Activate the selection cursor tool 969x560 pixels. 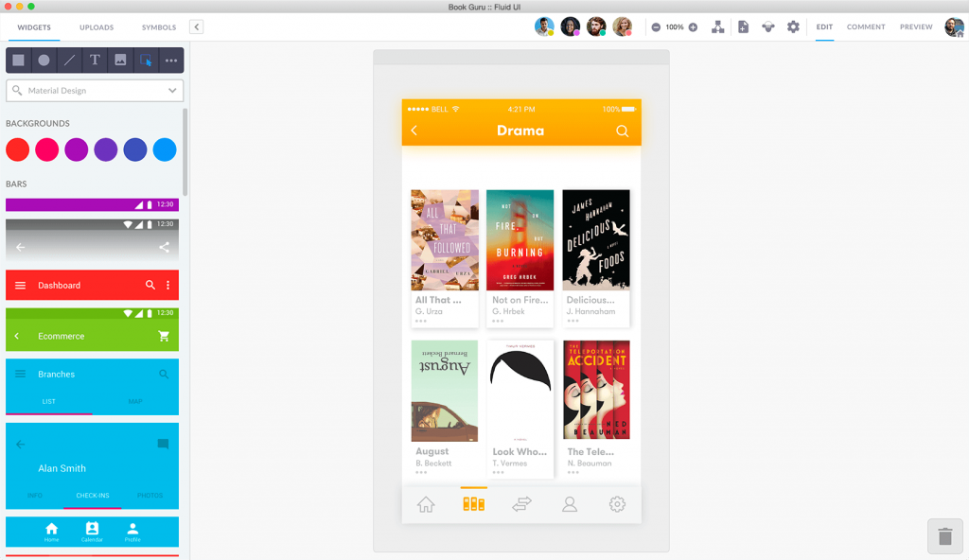[146, 60]
